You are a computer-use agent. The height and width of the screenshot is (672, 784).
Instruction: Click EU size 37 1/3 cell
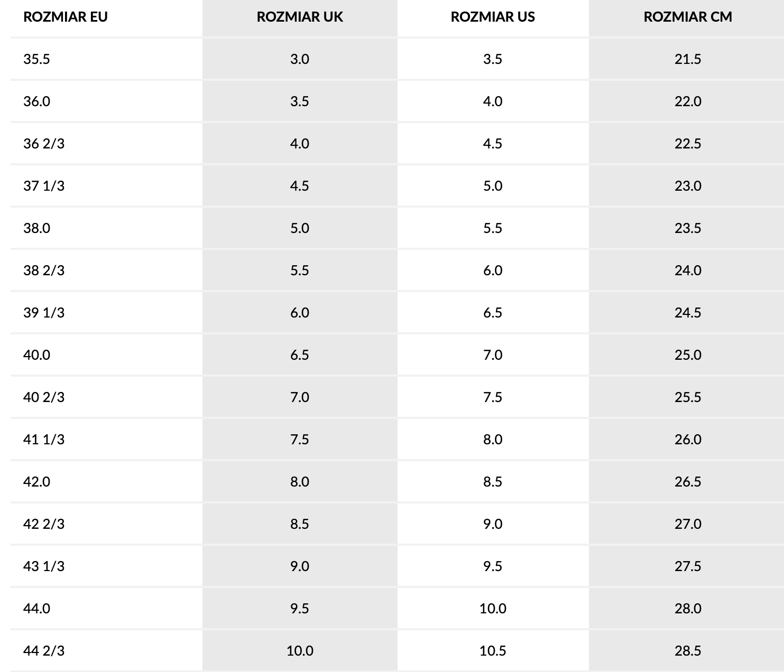[x=44, y=185]
